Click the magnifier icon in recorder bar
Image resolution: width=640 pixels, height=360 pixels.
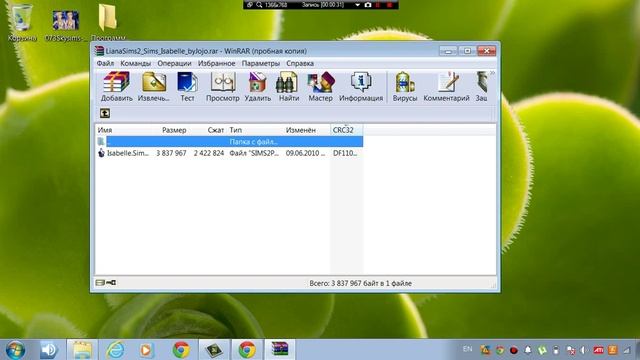(x=259, y=5)
